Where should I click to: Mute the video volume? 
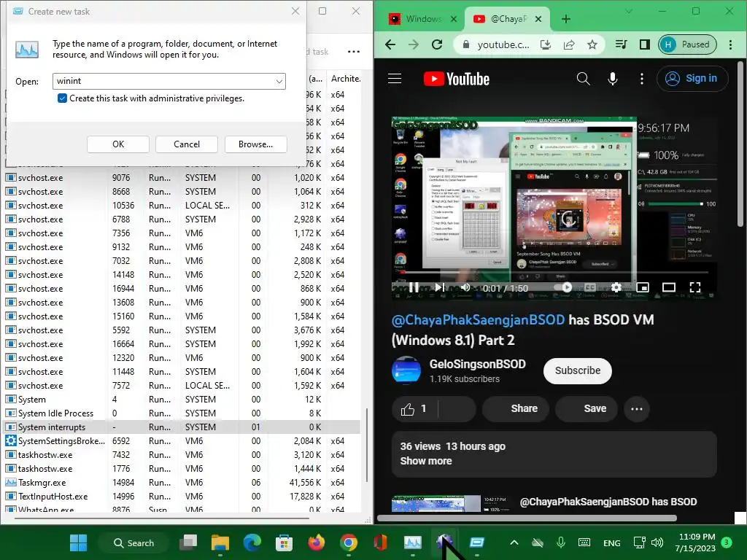click(x=465, y=287)
